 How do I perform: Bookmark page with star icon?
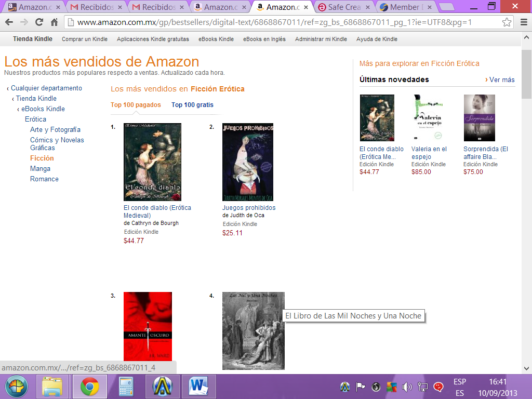click(x=507, y=22)
